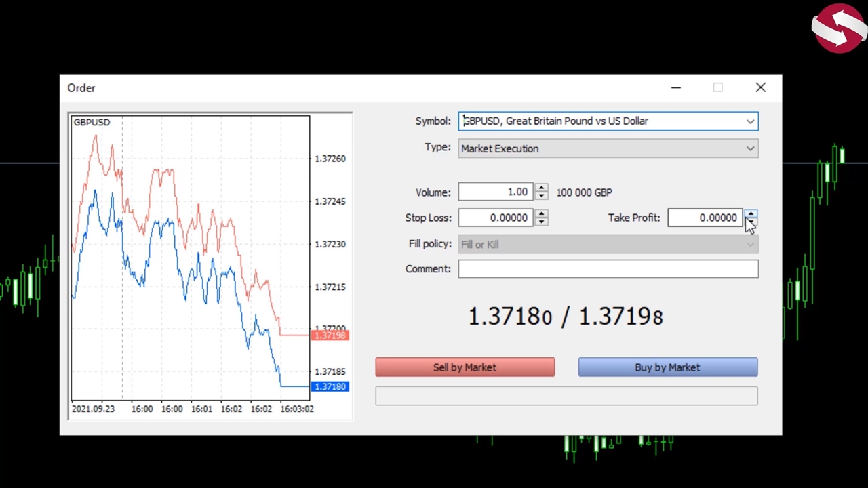Raise Stop Loss using the up arrow
This screenshot has height=488, width=868.
(x=541, y=213)
